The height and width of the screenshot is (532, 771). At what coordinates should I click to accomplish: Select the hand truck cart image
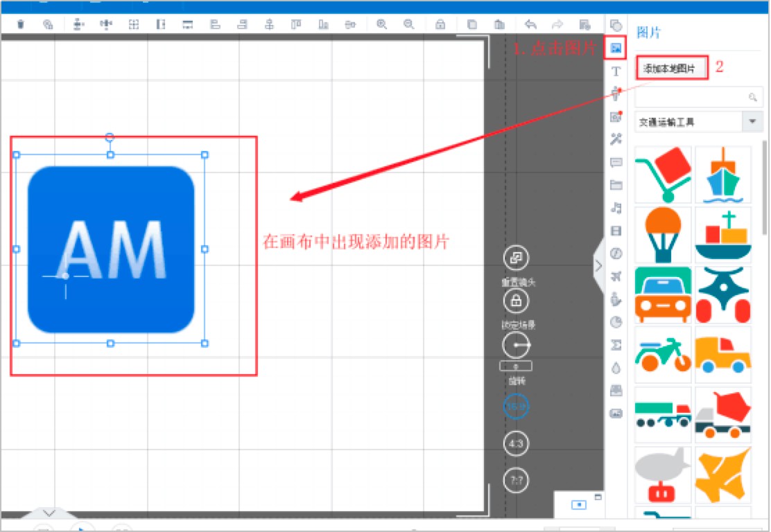coord(663,175)
